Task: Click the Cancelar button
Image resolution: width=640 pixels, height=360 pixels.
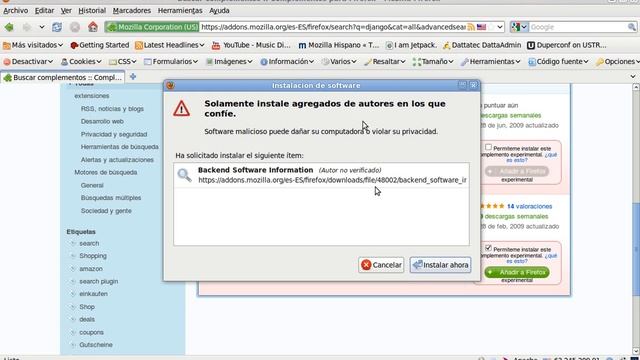Action: (x=381, y=265)
